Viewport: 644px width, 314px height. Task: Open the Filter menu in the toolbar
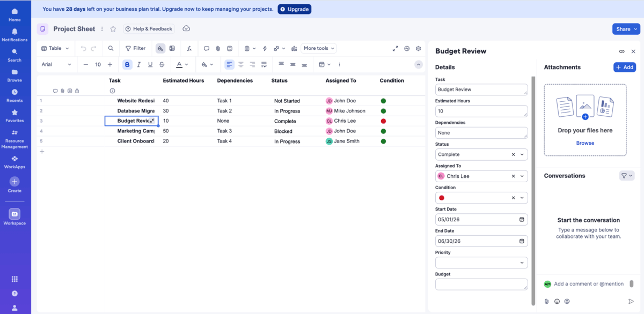(135, 48)
